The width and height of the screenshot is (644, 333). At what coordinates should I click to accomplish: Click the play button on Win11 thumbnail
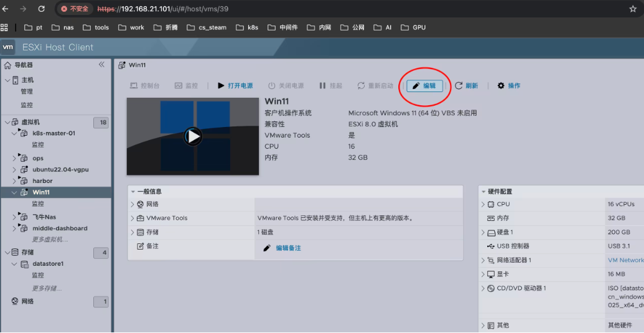193,136
